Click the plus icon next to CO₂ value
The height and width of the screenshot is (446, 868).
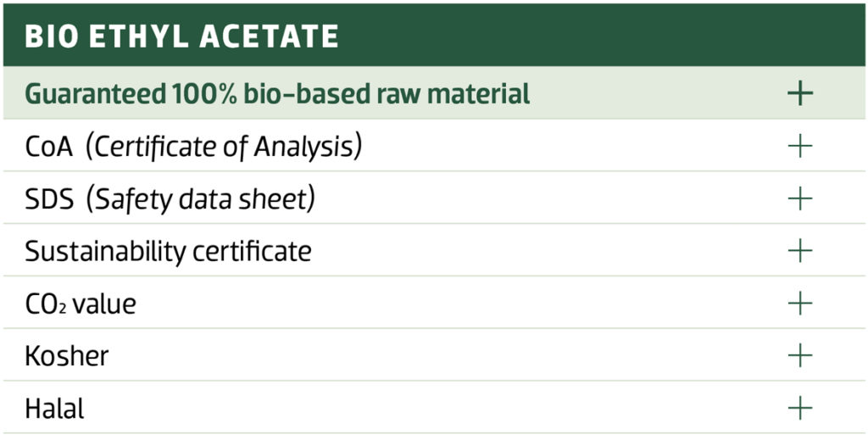point(799,304)
